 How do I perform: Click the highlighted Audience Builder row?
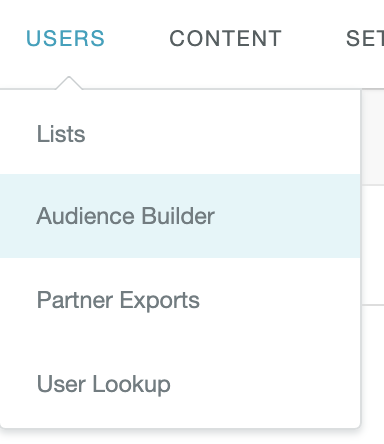coord(180,216)
